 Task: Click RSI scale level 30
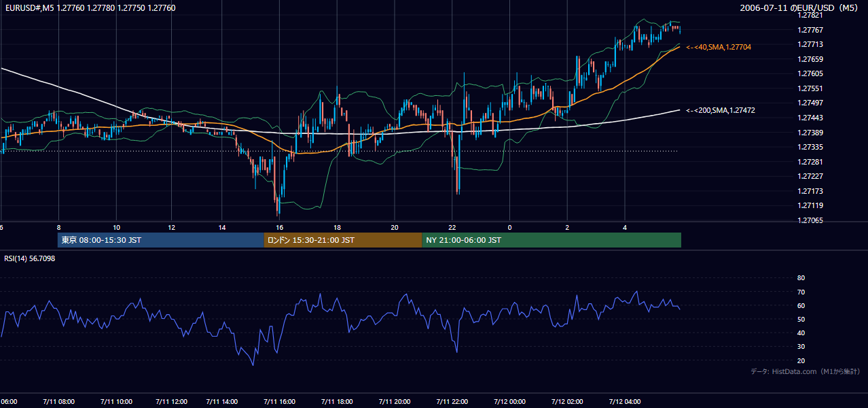click(801, 347)
